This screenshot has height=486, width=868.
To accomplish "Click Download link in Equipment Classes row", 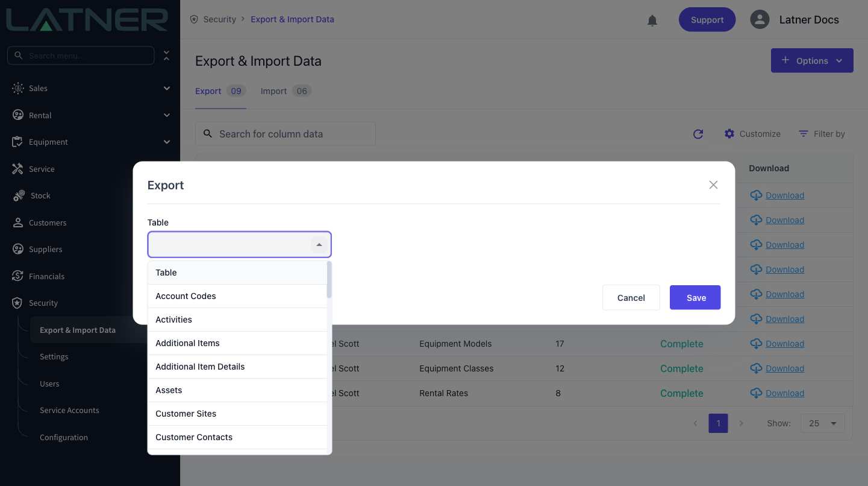I will [x=785, y=368].
